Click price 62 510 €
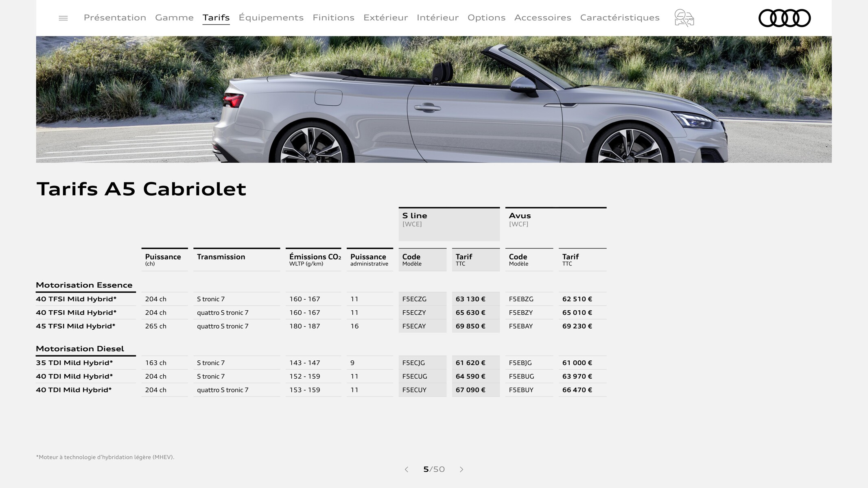 coord(577,299)
